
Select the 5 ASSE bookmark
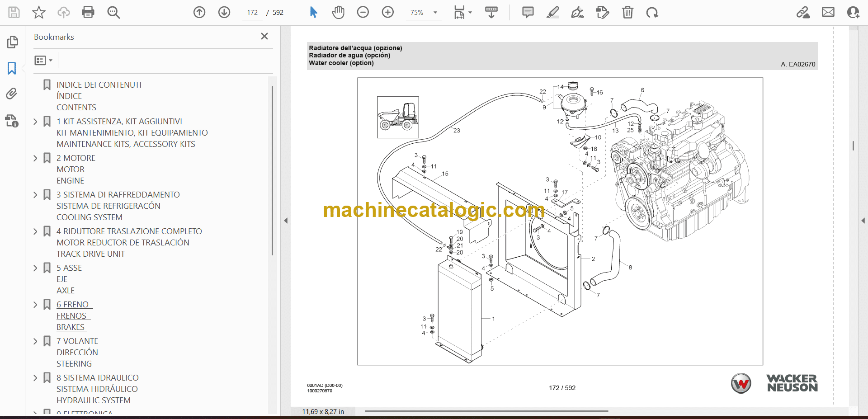pos(69,279)
